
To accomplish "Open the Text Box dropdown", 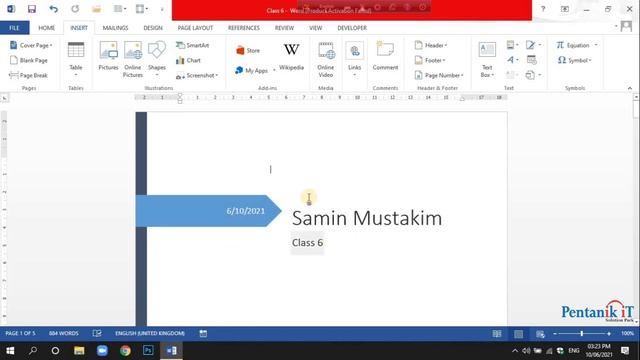I will pyautogui.click(x=487, y=60).
